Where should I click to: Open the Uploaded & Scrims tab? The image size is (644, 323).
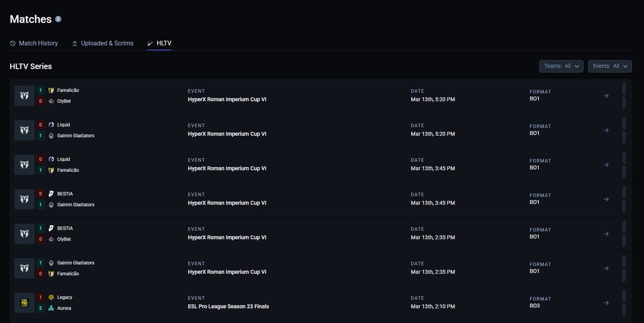103,43
